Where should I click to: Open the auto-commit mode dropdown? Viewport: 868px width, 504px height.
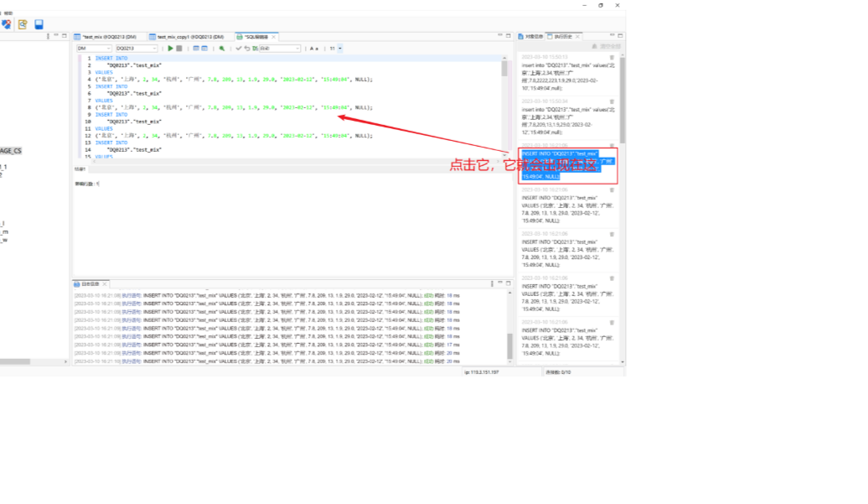280,49
